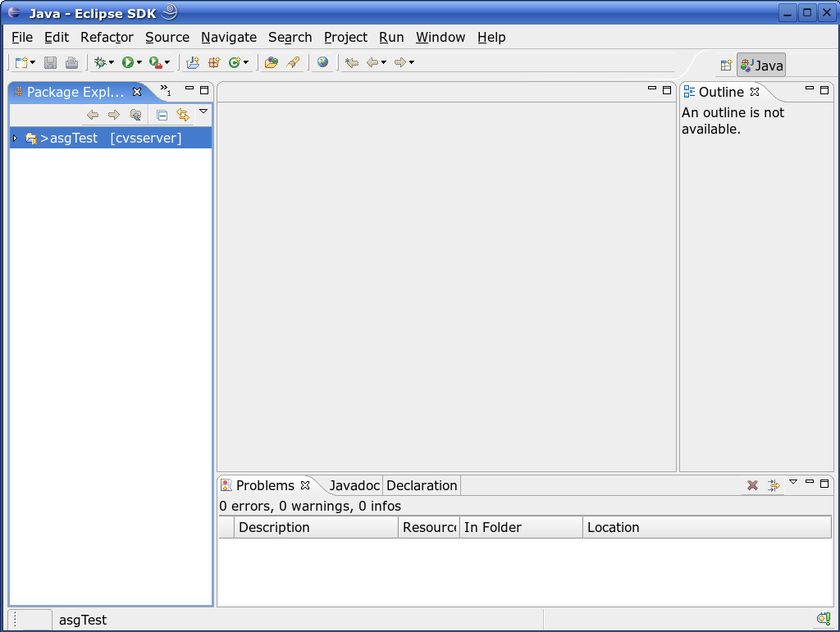The image size is (840, 632).
Task: Expand the asgTest project tree node
Action: pyautogui.click(x=15, y=138)
